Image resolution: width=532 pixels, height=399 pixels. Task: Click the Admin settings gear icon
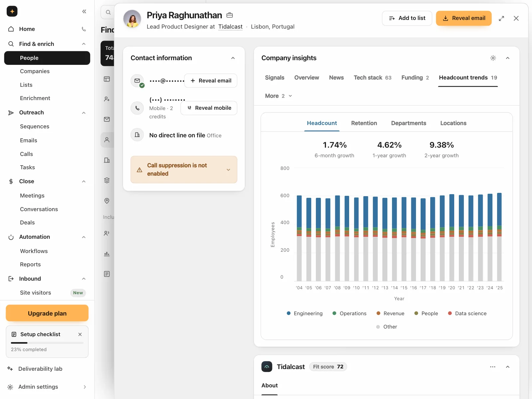click(x=10, y=387)
